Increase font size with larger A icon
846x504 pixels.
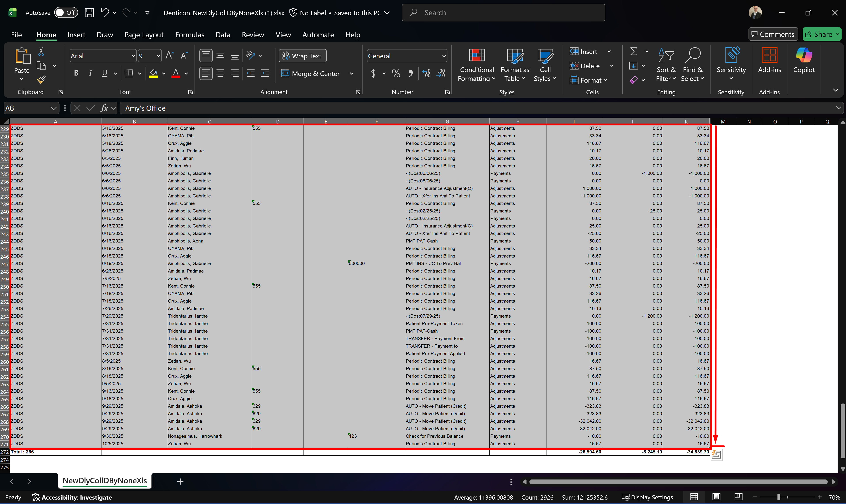tap(170, 56)
